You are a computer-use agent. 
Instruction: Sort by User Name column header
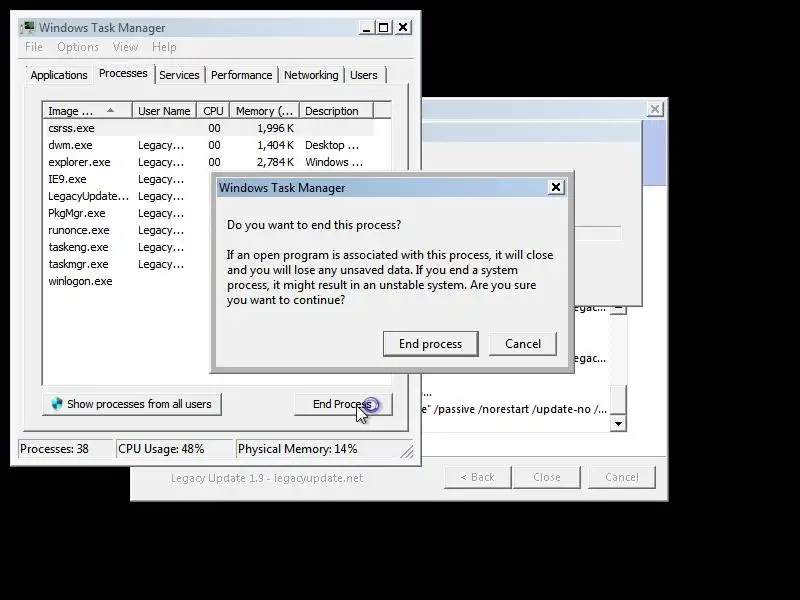click(164, 111)
